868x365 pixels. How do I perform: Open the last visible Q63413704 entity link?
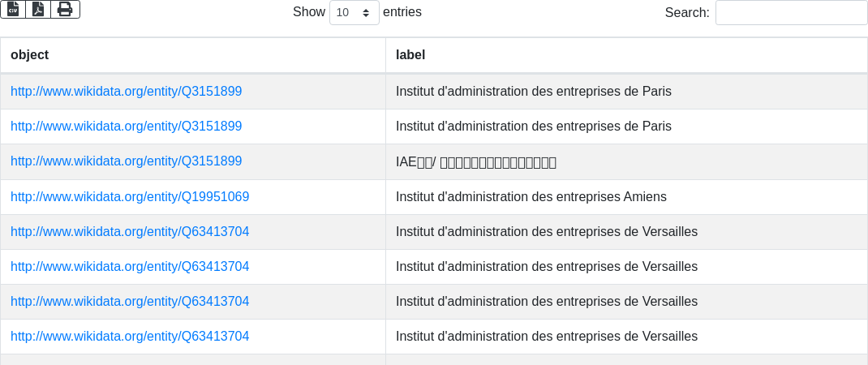point(130,337)
